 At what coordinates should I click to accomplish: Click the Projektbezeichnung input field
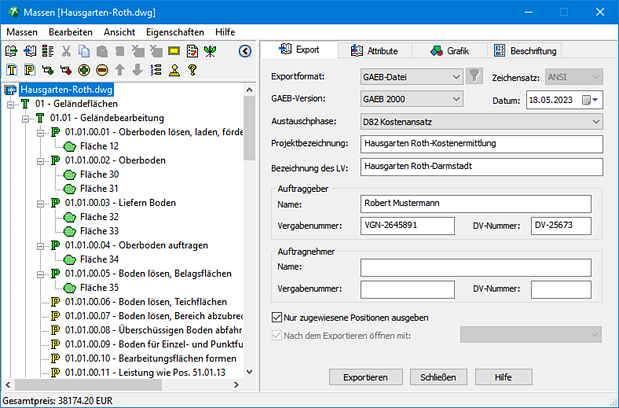pyautogui.click(x=481, y=144)
